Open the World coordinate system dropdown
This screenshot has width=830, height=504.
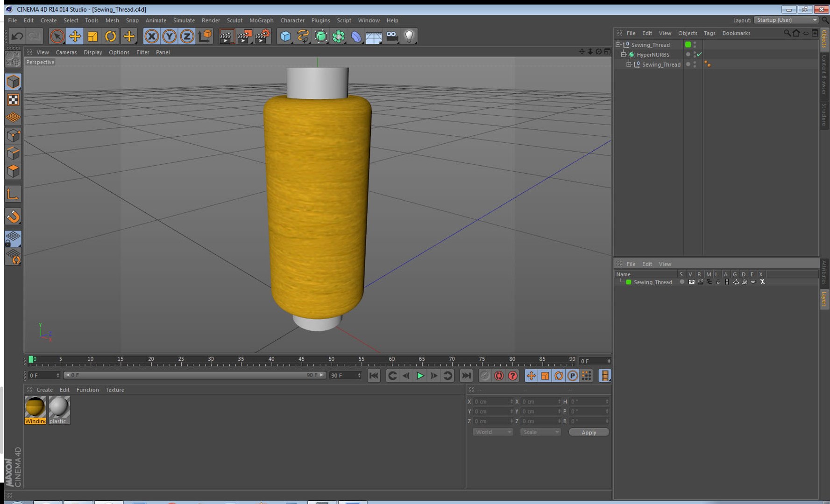pyautogui.click(x=492, y=432)
